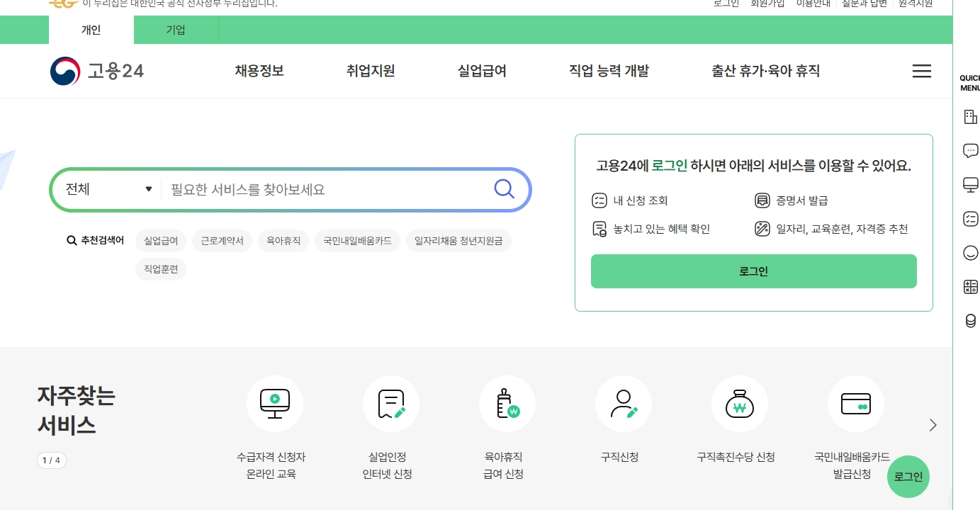The height and width of the screenshot is (510, 980).
Task: Click the 내 신청 조회 icon
Action: pyautogui.click(x=599, y=200)
